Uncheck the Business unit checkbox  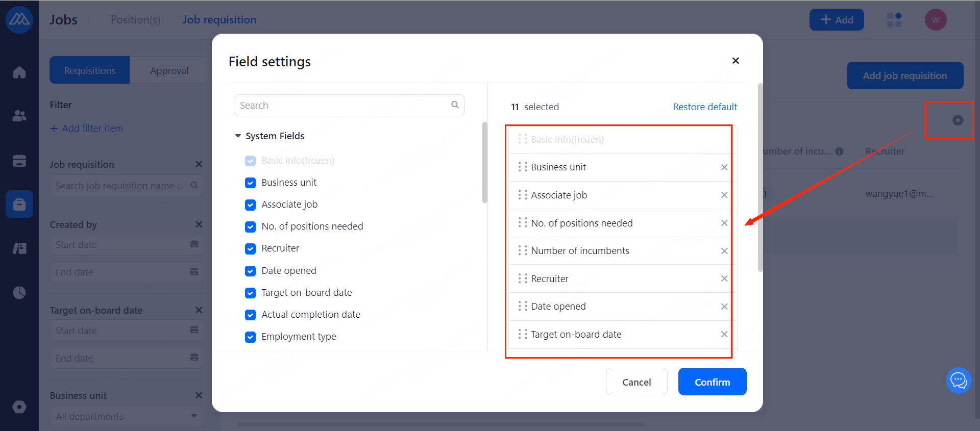coord(250,183)
